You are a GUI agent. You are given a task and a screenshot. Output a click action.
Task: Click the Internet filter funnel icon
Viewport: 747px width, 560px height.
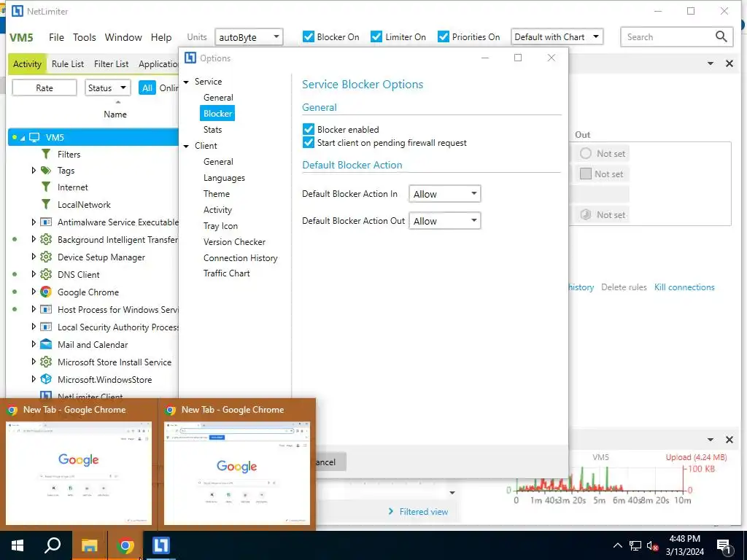point(46,187)
